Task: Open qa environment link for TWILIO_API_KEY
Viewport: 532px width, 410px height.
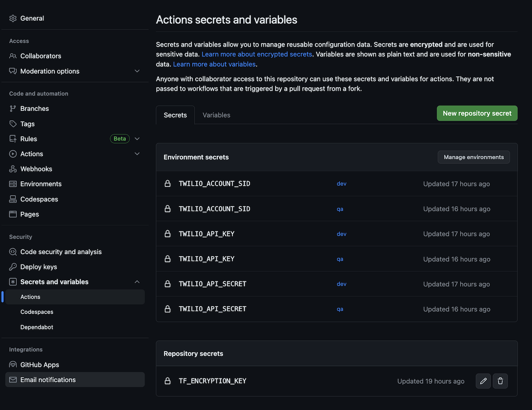Action: 340,259
